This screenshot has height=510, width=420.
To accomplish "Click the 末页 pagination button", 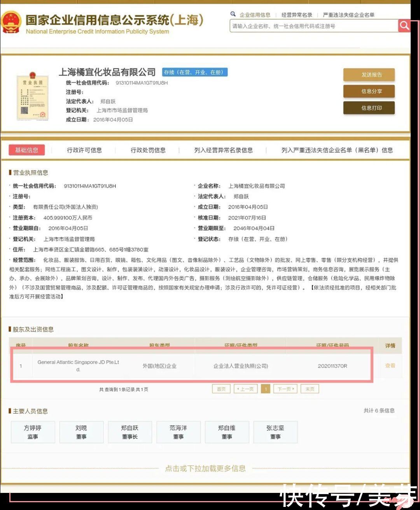I will click(x=310, y=389).
